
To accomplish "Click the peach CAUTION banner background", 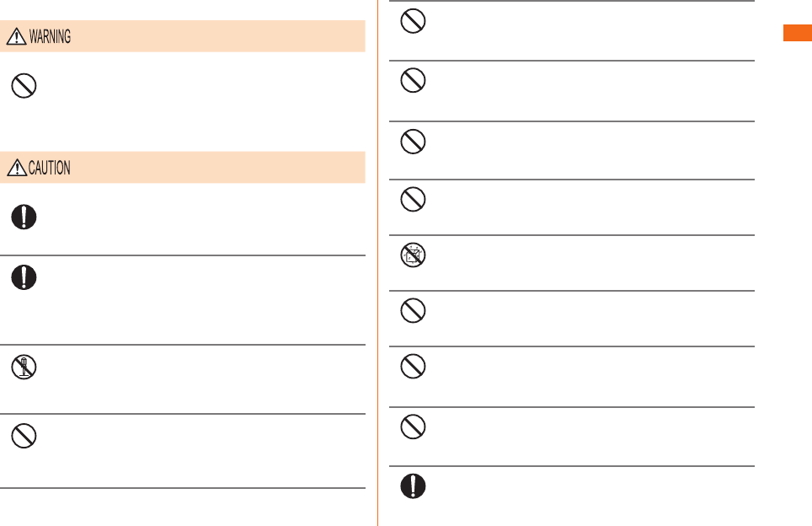I will coord(182,168).
